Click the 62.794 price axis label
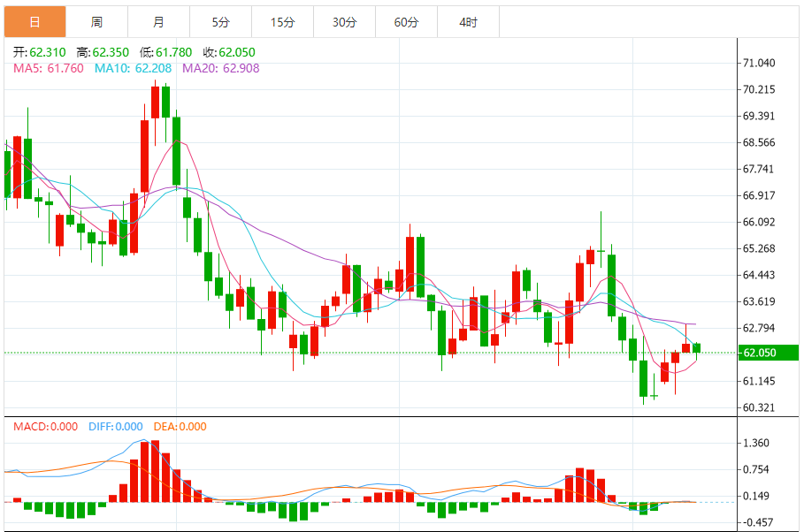 coord(759,328)
